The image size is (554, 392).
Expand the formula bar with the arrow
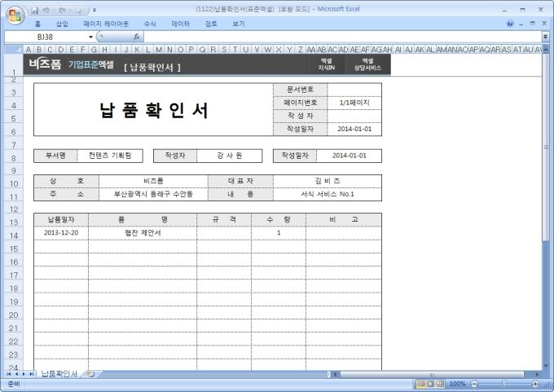click(x=546, y=37)
